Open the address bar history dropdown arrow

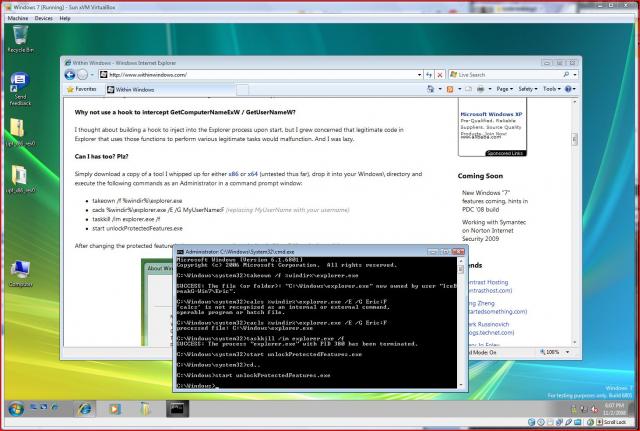pyautogui.click(x=419, y=75)
